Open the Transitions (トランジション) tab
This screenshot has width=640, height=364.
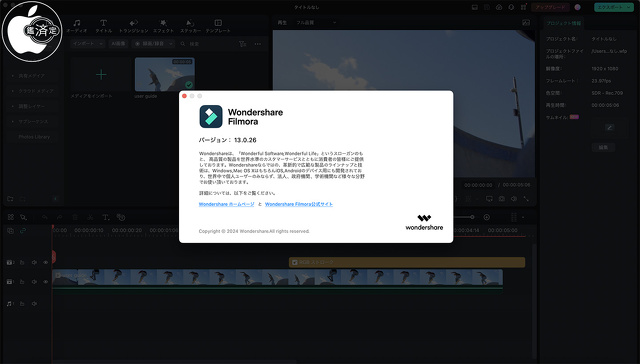click(133, 26)
